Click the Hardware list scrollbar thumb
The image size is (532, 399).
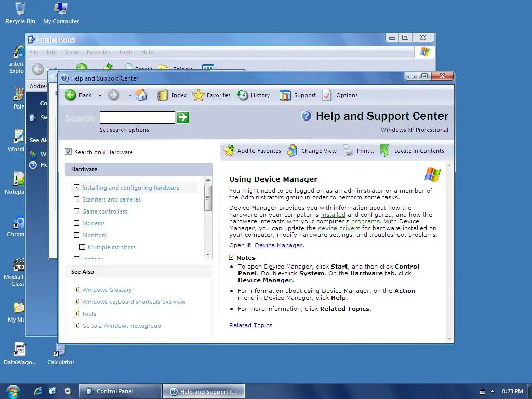click(208, 198)
